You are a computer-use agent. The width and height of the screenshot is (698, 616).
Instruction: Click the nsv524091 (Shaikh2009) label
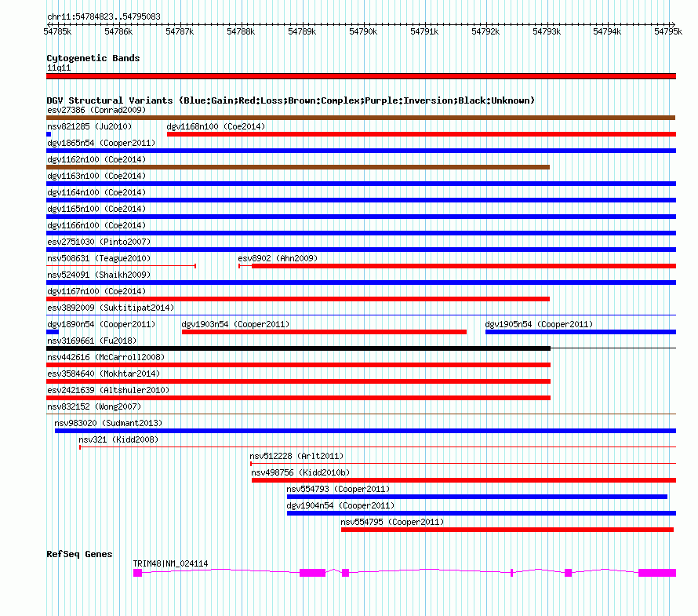[99, 275]
